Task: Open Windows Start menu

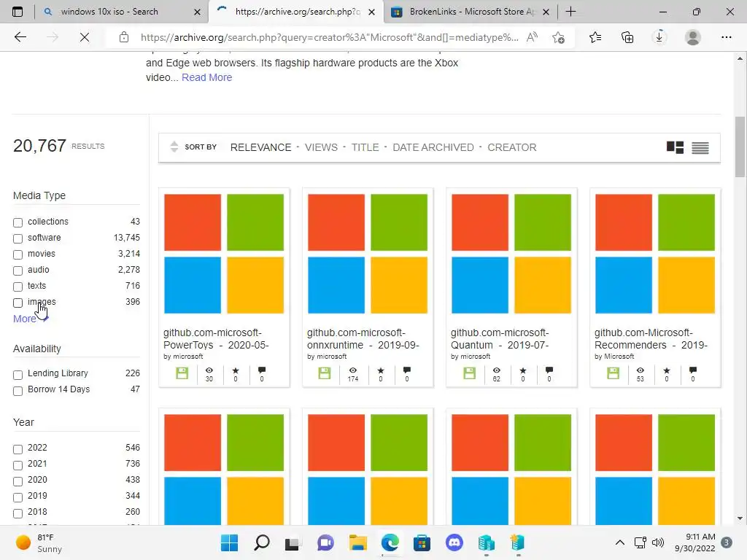Action: click(229, 542)
